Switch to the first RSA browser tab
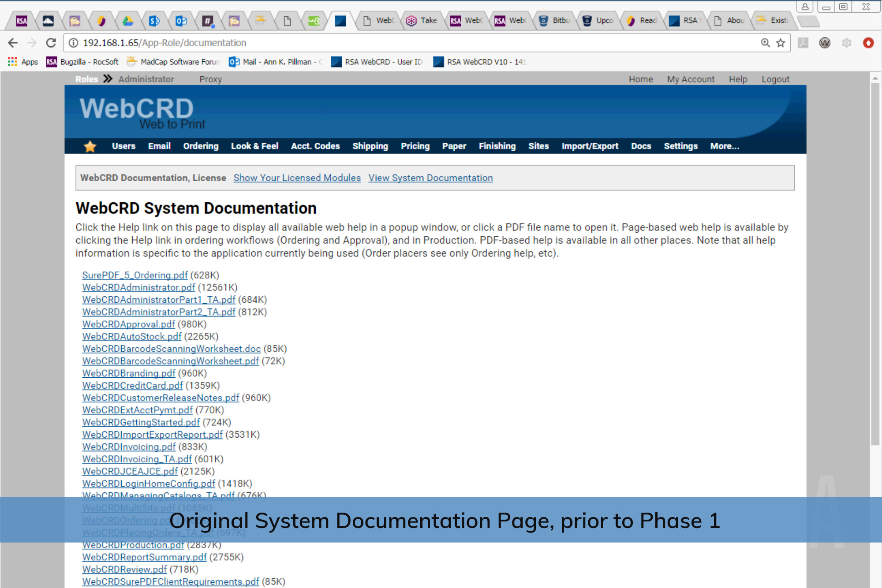This screenshot has height=588, width=882. pyautogui.click(x=22, y=21)
